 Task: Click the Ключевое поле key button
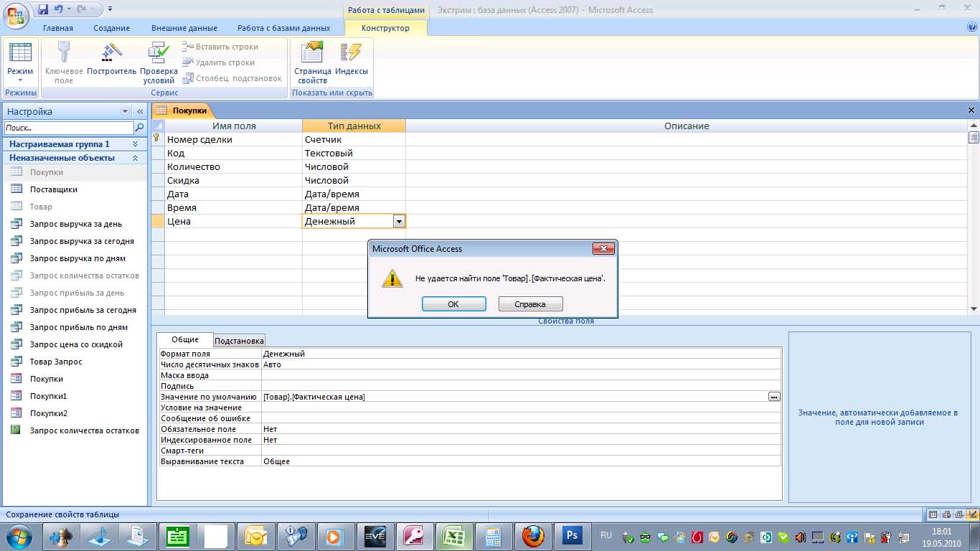click(64, 63)
